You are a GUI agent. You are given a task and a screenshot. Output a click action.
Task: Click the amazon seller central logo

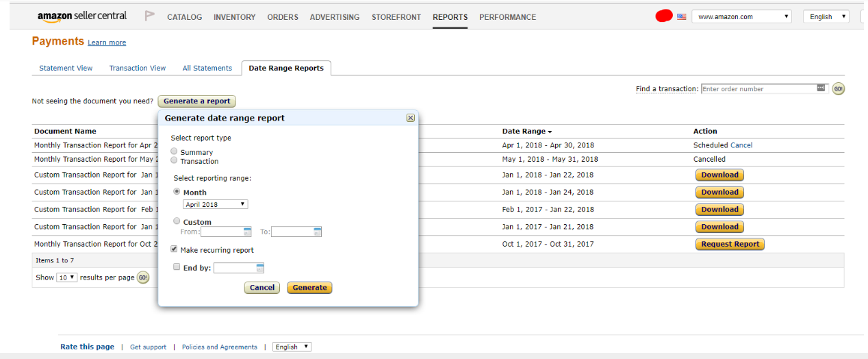coord(82,16)
